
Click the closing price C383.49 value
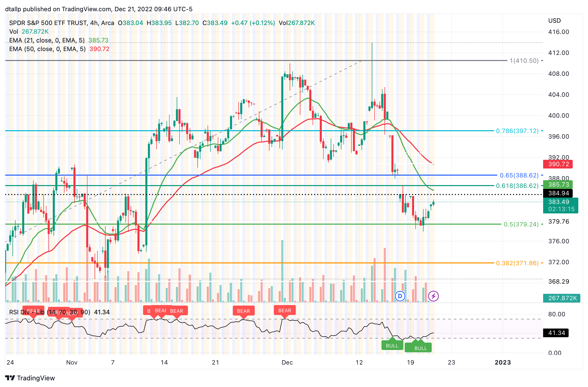click(215, 23)
